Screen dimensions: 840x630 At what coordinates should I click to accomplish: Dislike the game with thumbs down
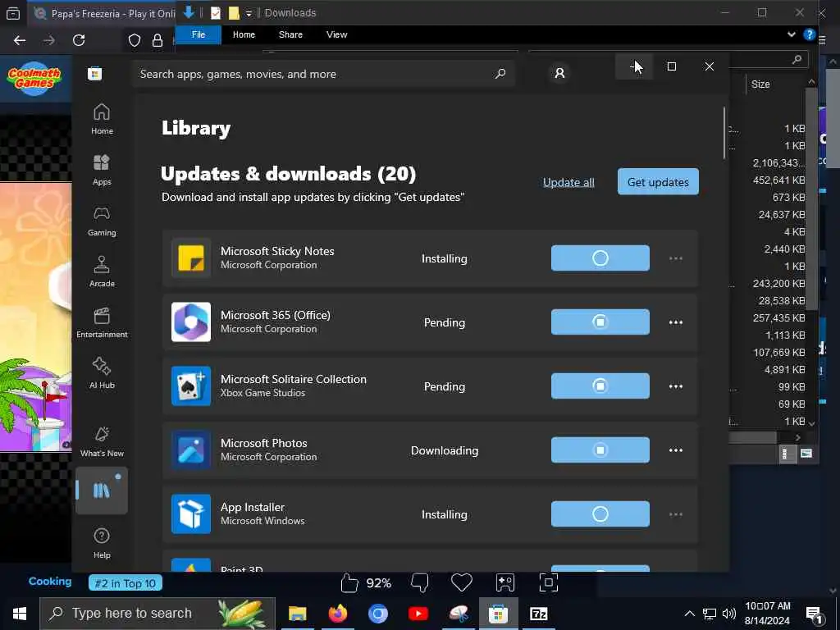click(x=420, y=583)
